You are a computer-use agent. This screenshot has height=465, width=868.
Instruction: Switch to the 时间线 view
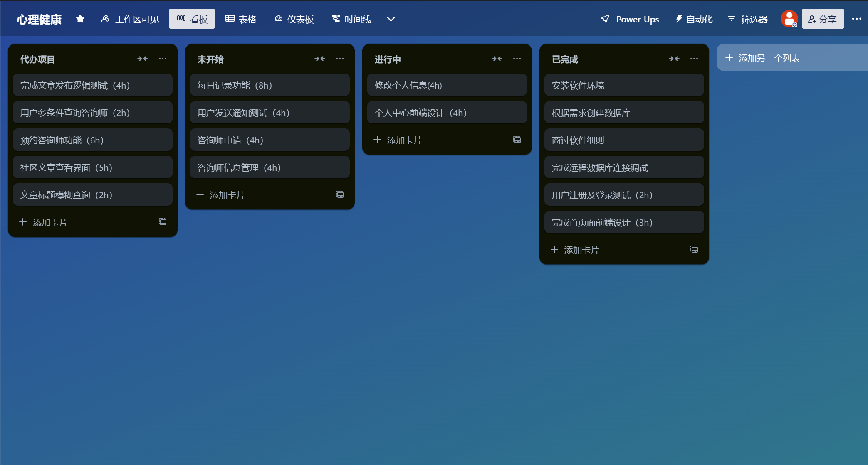[351, 19]
